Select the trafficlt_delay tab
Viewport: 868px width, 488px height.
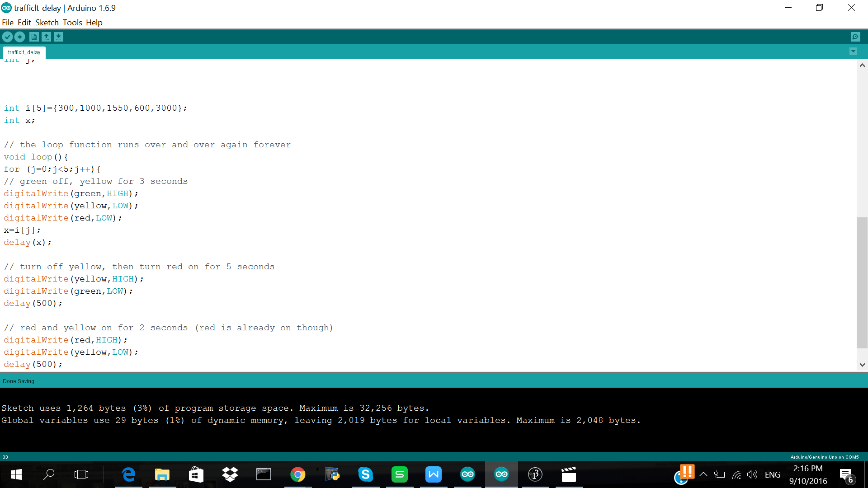coord(24,52)
